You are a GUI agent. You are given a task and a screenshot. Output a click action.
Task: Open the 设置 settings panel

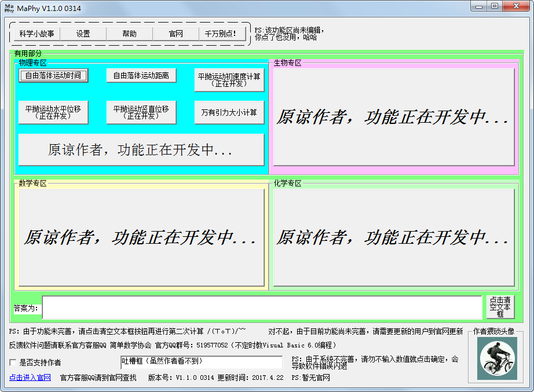(x=83, y=34)
